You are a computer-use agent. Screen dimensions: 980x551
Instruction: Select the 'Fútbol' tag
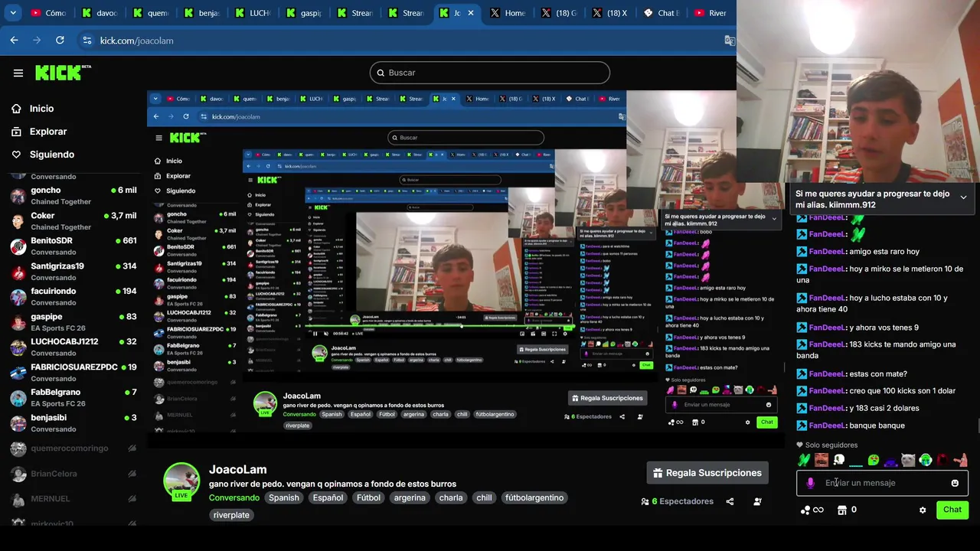pyautogui.click(x=368, y=497)
